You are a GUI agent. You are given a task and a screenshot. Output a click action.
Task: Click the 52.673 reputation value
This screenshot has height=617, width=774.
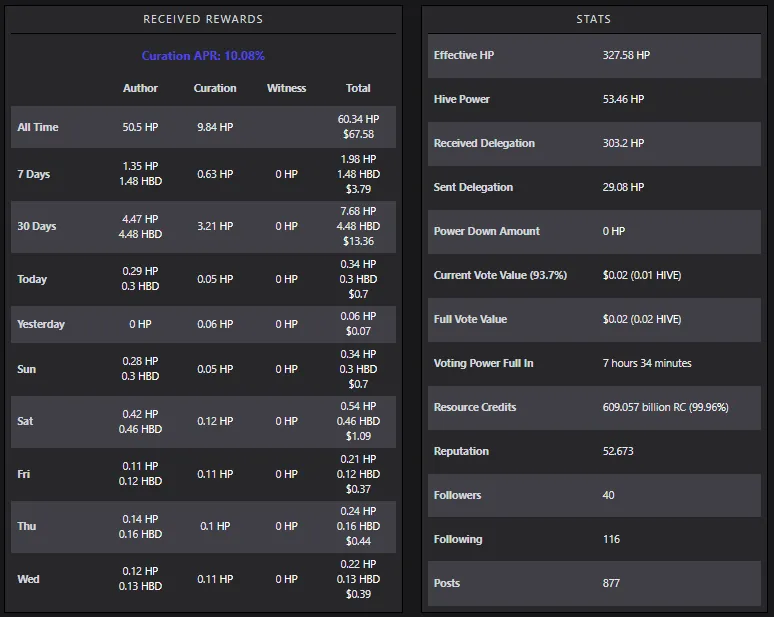coord(618,451)
